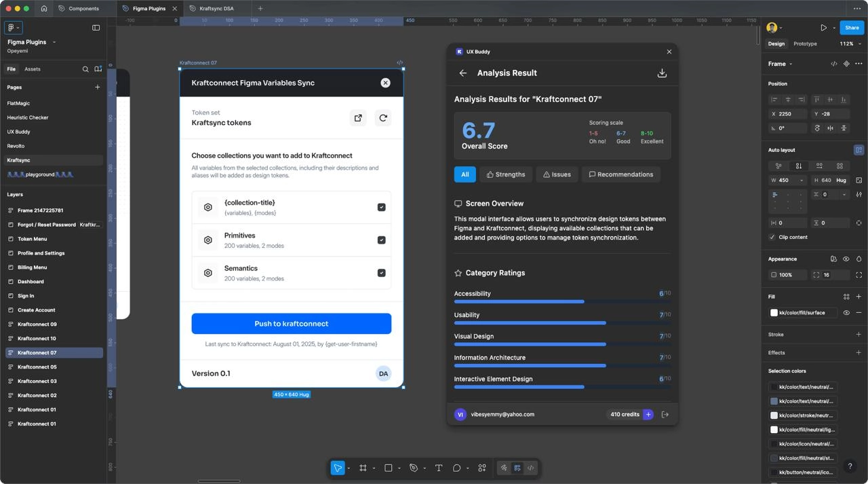
Task: Create component icon in Frame header
Action: [846, 64]
